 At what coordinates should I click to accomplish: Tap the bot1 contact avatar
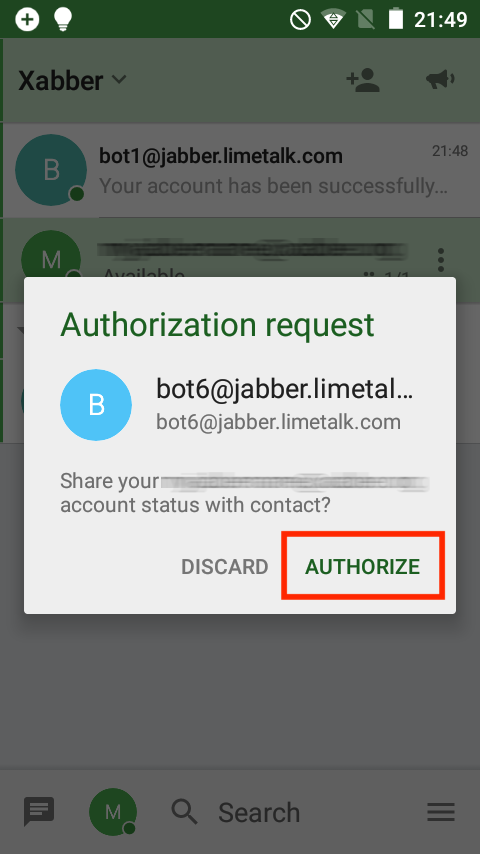point(51,170)
